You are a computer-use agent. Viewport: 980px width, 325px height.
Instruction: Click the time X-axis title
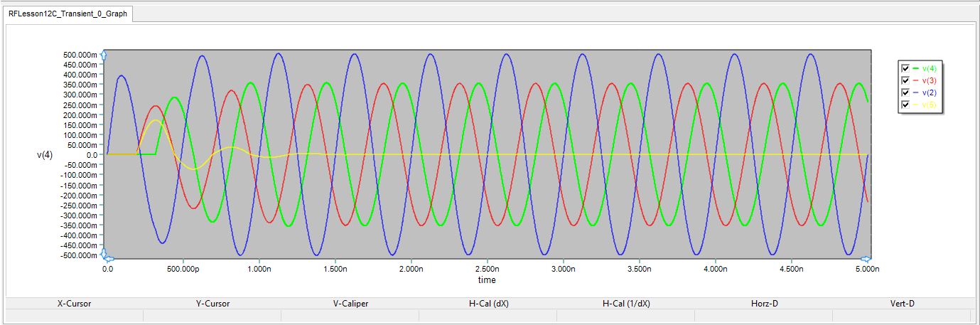[x=487, y=280]
